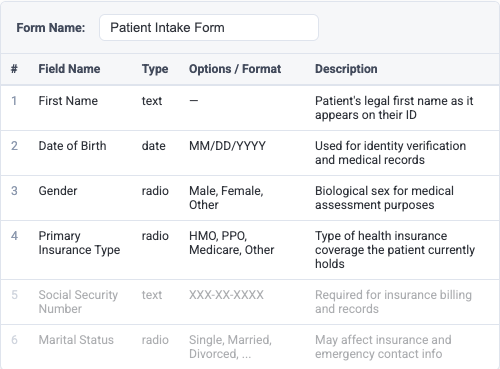Click the 'Options / Format' column header
500x369 pixels.
pos(235,69)
